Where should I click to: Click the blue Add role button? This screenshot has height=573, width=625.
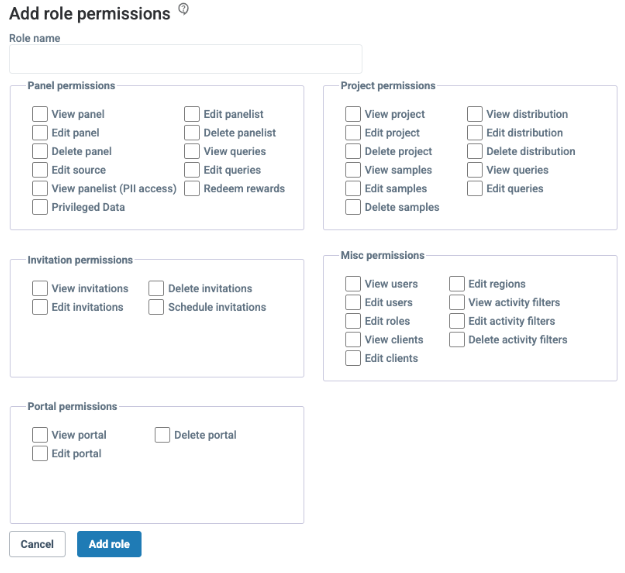pyautogui.click(x=109, y=544)
